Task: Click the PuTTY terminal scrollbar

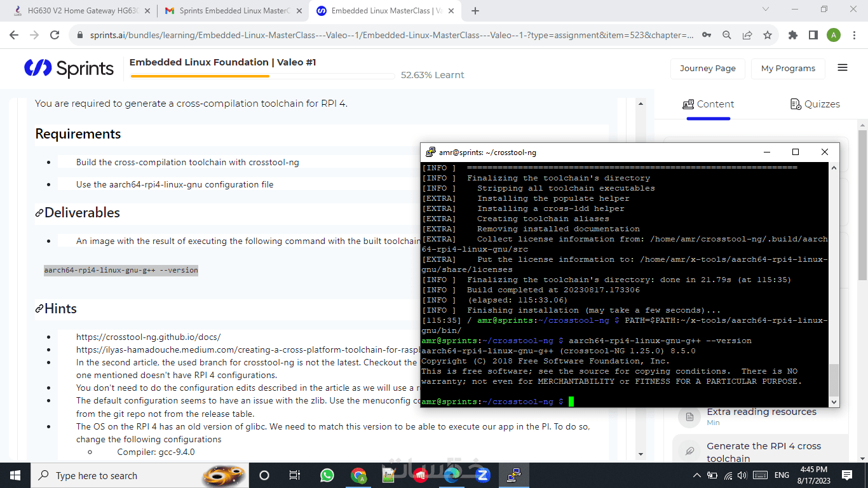Action: point(834,380)
